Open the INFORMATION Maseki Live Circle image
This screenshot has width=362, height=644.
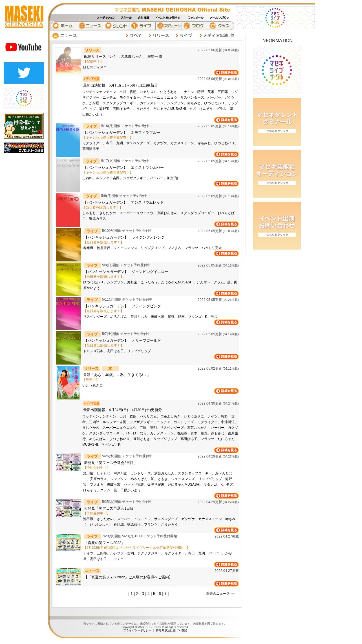(277, 70)
